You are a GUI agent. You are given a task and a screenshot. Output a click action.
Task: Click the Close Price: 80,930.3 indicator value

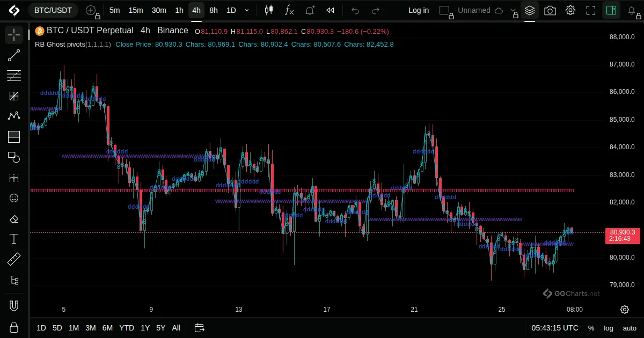point(149,44)
